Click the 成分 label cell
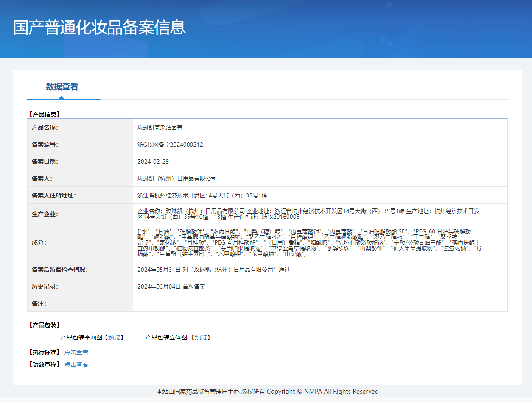 coord(80,242)
